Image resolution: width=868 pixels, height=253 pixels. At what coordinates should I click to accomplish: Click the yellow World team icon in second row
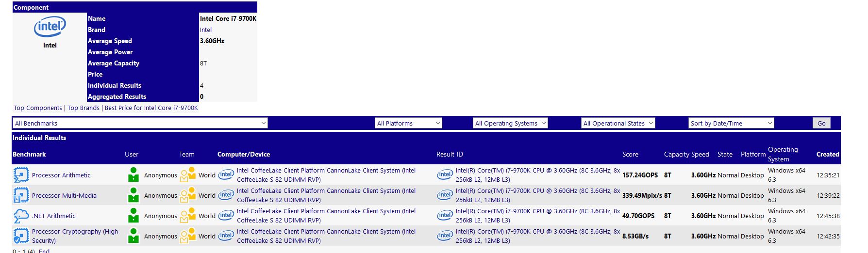tap(188, 195)
